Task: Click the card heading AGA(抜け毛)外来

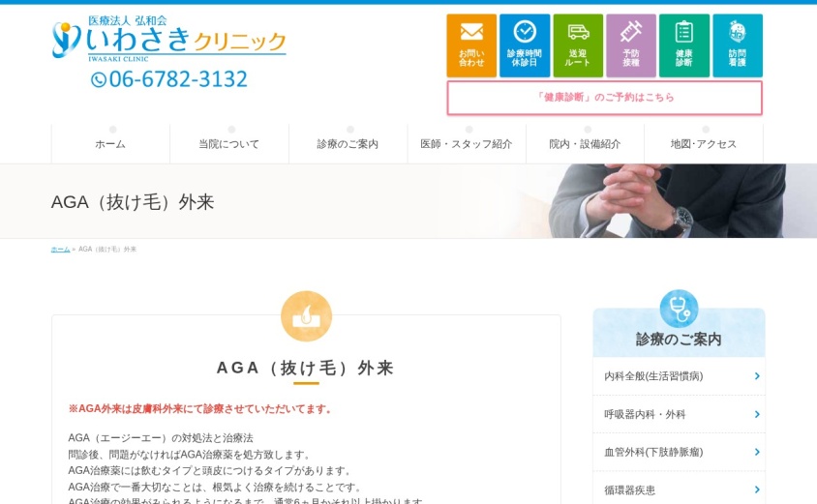Action: [x=305, y=368]
